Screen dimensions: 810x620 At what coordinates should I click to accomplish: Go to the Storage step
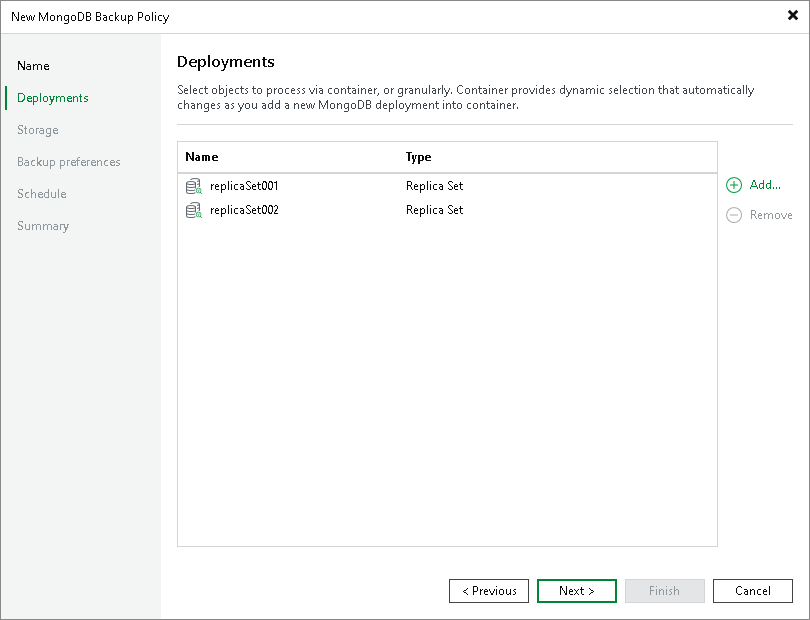38,130
